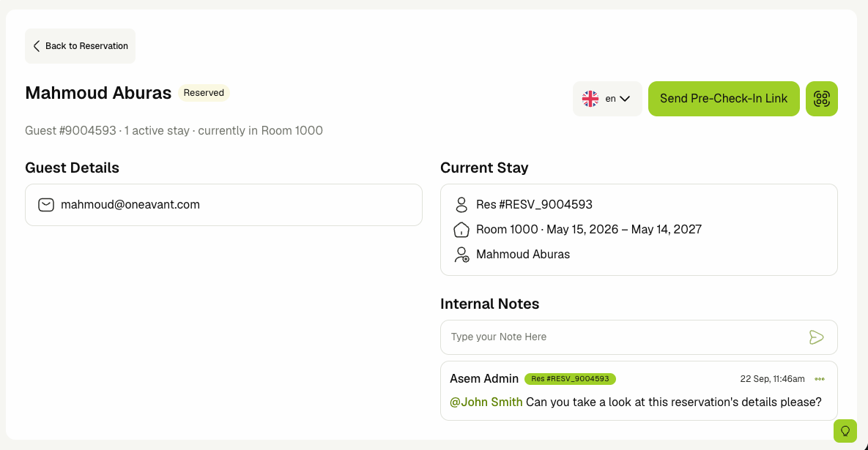Click the UK flag icon

pos(590,99)
